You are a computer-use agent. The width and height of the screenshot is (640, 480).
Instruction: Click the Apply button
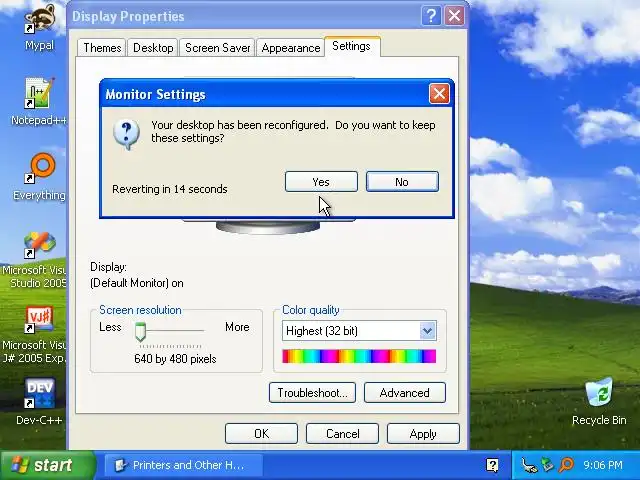(x=423, y=433)
